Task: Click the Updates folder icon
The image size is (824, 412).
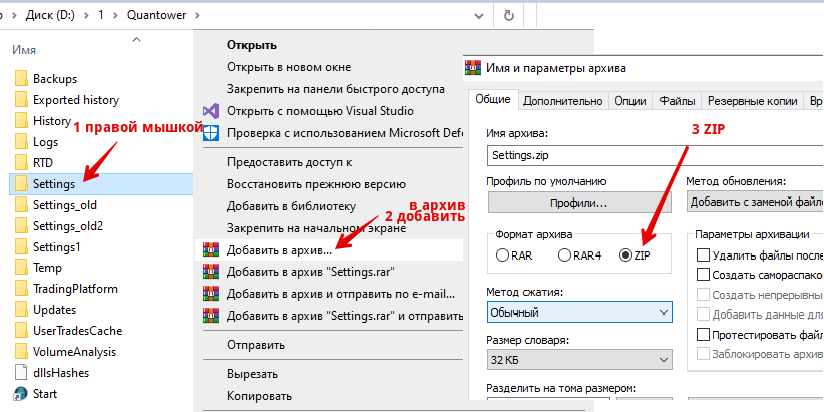Action: pos(21,310)
